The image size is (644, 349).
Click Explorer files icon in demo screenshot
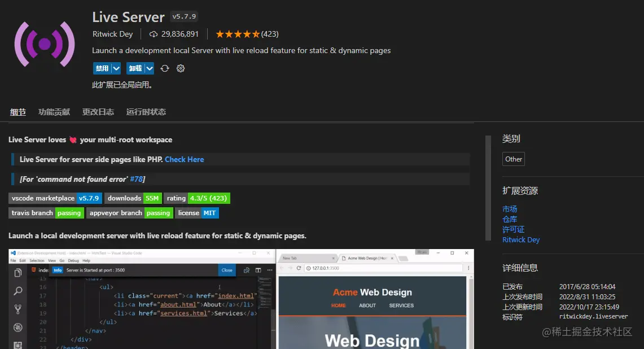(17, 273)
